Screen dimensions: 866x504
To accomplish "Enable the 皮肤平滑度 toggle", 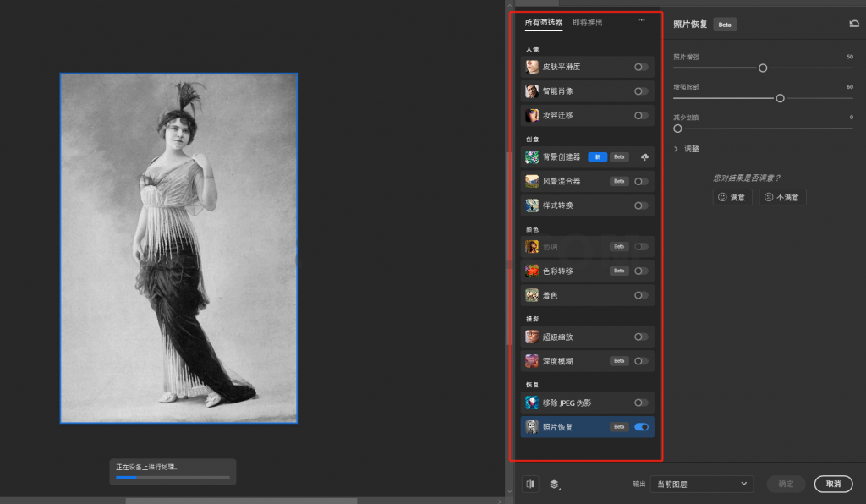I will click(641, 67).
